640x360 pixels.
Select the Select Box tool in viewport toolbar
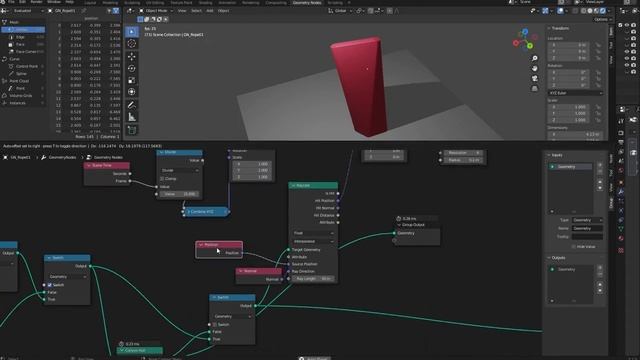tap(131, 31)
